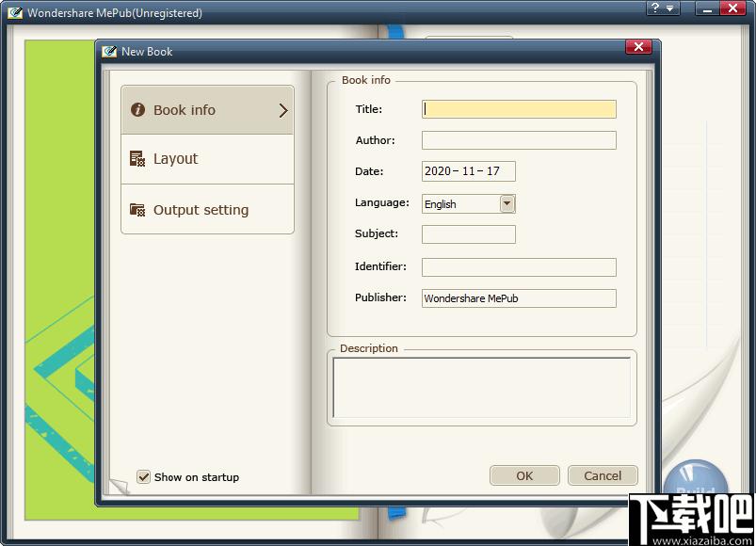This screenshot has width=756, height=546.
Task: Uncheck the Show on startup checkbox
Action: click(x=143, y=477)
